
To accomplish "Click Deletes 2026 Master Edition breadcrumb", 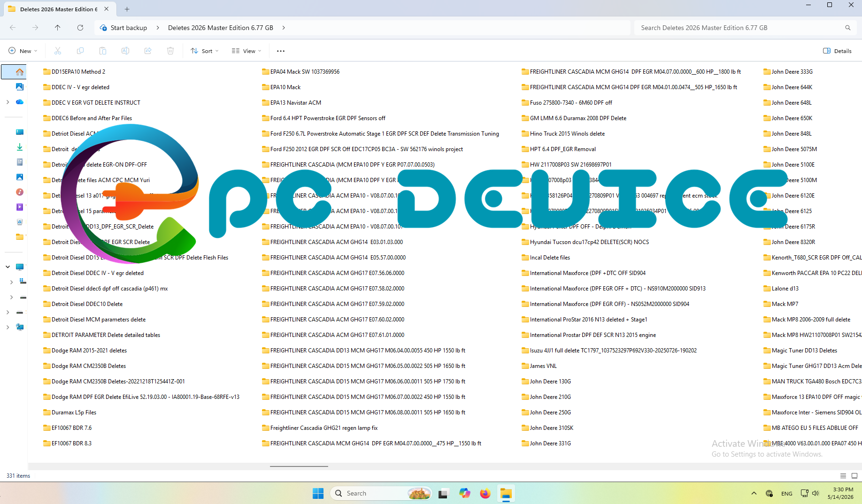I will click(221, 28).
